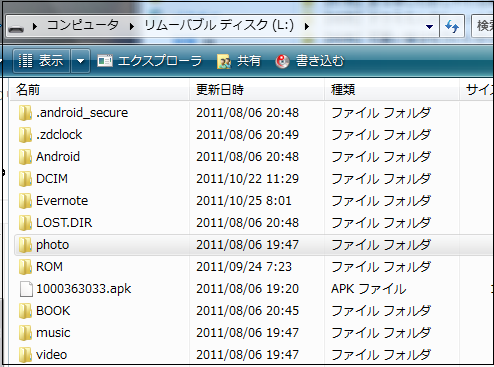The width and height of the screenshot is (494, 367).
Task: Click the music folder icon
Action: (26, 333)
